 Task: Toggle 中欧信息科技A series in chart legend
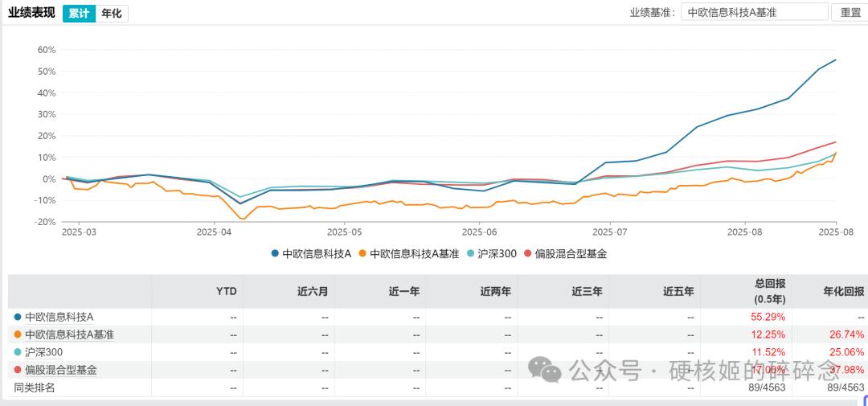[311, 254]
